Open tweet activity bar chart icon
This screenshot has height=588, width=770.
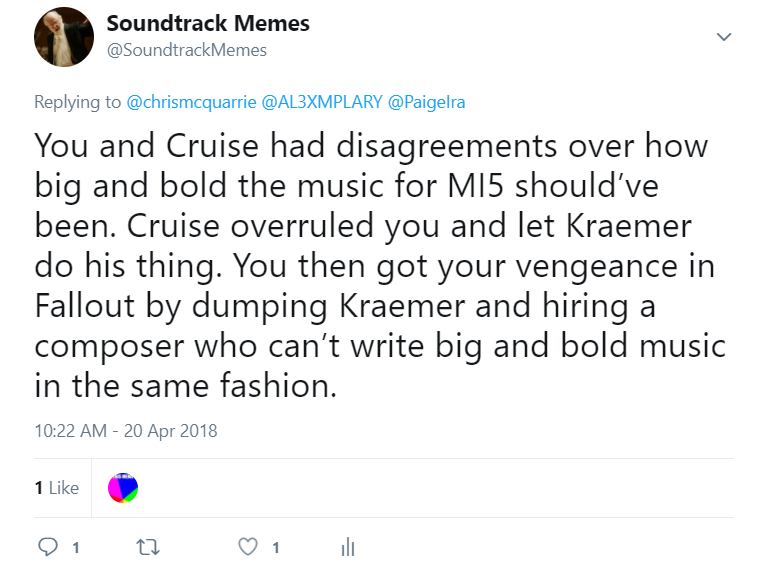pyautogui.click(x=348, y=546)
